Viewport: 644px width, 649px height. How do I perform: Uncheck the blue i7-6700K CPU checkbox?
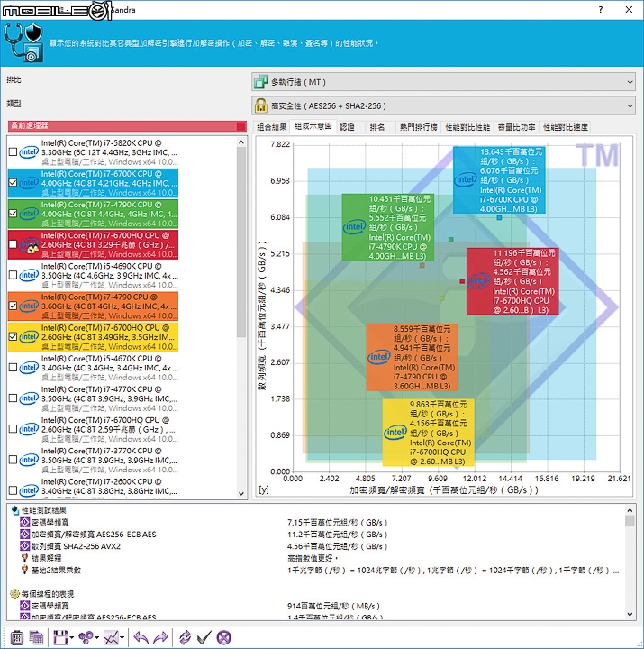13,182
